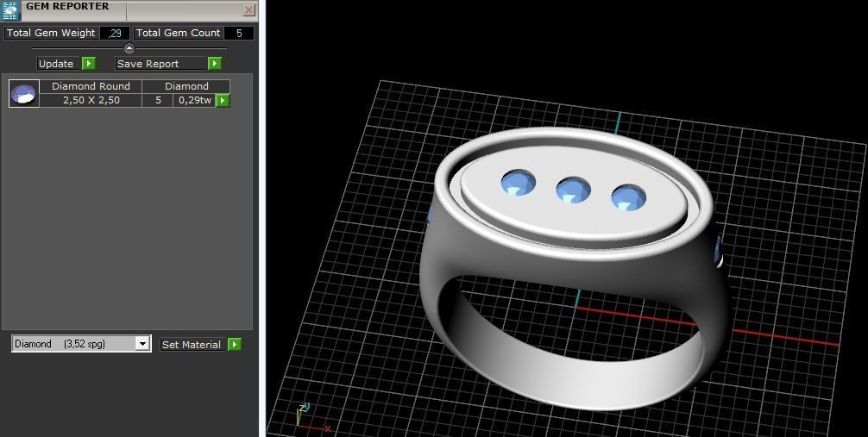The image size is (868, 437).
Task: Click the 0,29tw weight cell
Action: pos(195,100)
